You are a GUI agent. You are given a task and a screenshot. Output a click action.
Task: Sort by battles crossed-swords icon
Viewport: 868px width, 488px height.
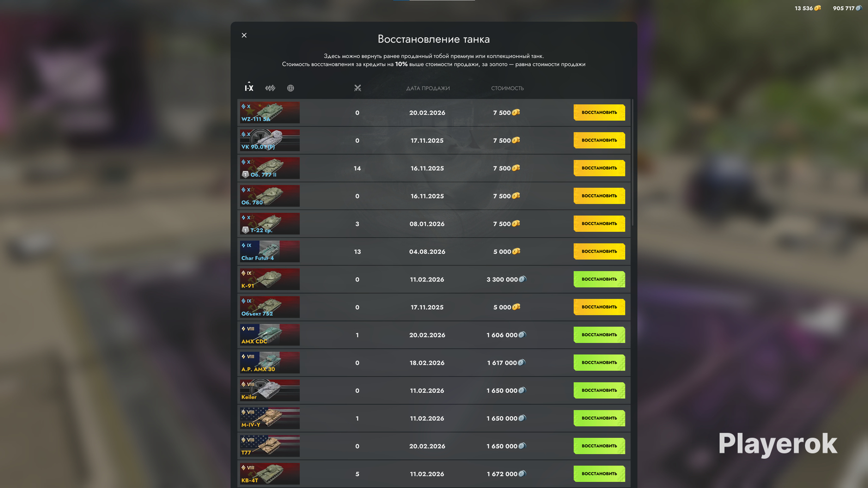[x=357, y=88]
